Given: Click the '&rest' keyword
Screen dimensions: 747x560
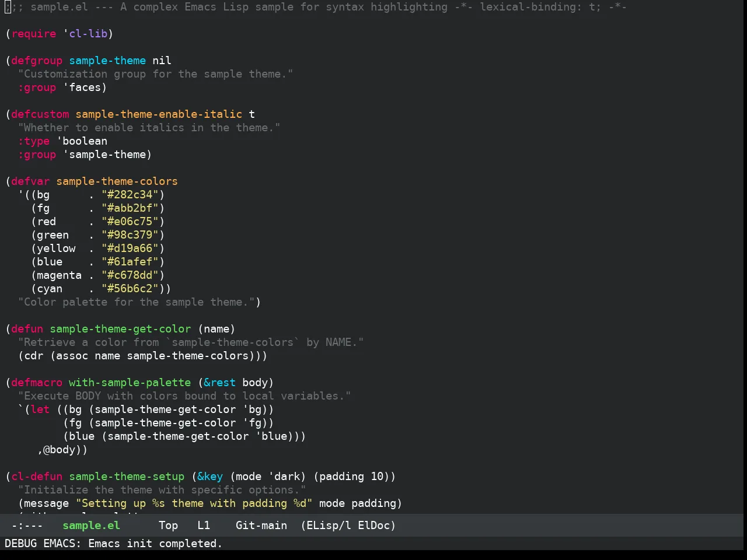Looking at the screenshot, I should coord(220,383).
